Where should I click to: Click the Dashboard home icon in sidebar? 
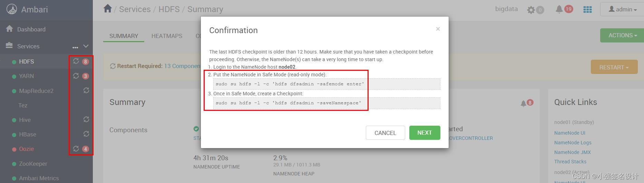(x=10, y=29)
